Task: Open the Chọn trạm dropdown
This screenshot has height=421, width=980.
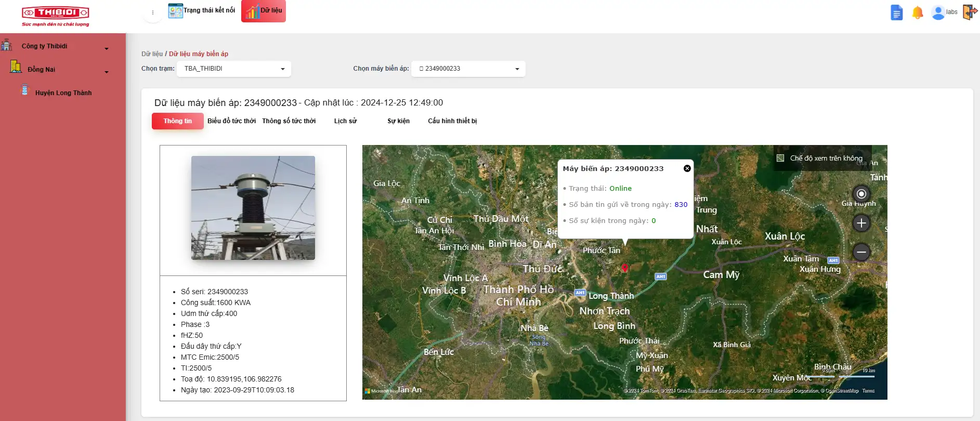Action: click(234, 69)
